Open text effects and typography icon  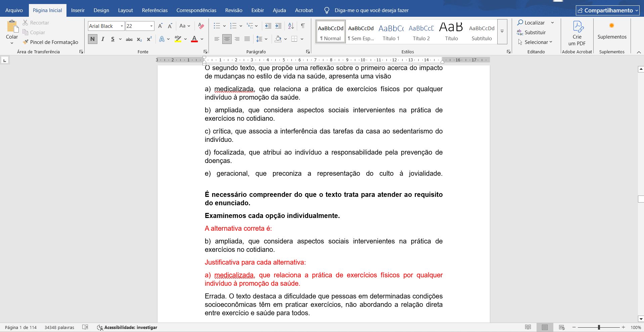162,39
